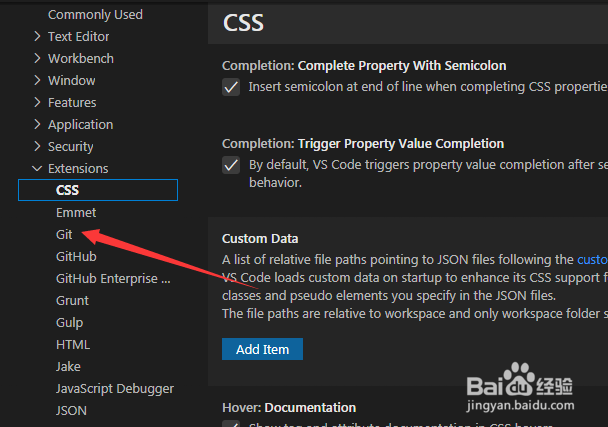Open Commonly Used settings
The height and width of the screenshot is (427, 608).
[95, 15]
